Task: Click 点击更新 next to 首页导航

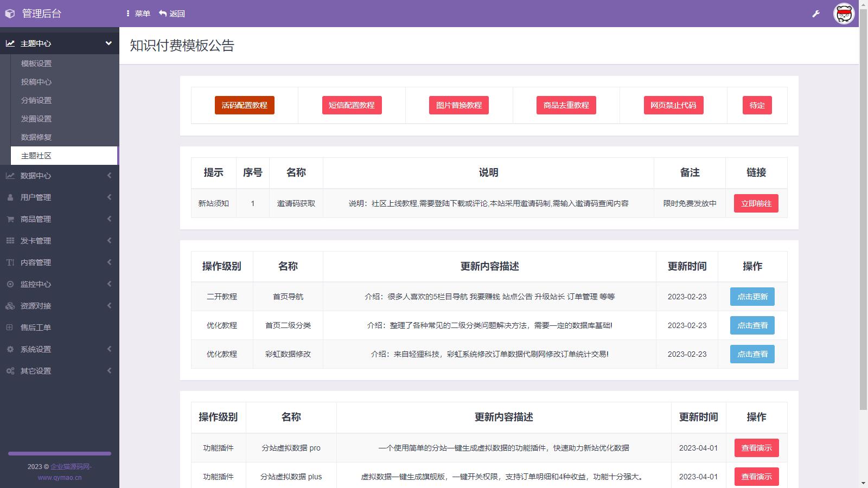Action: point(752,297)
